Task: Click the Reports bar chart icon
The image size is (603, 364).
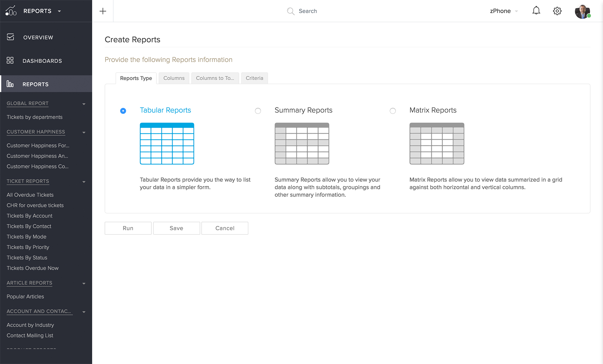Action: coord(10,84)
